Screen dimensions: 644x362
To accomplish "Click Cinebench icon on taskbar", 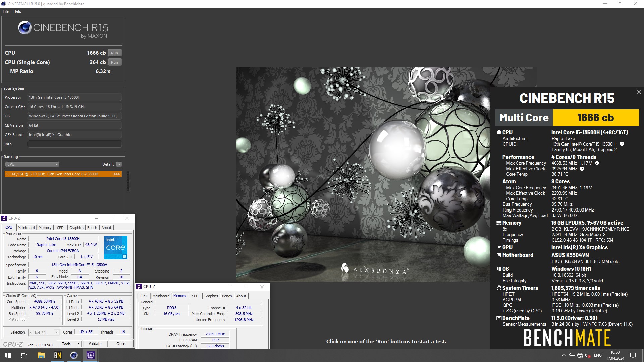I will (74, 355).
